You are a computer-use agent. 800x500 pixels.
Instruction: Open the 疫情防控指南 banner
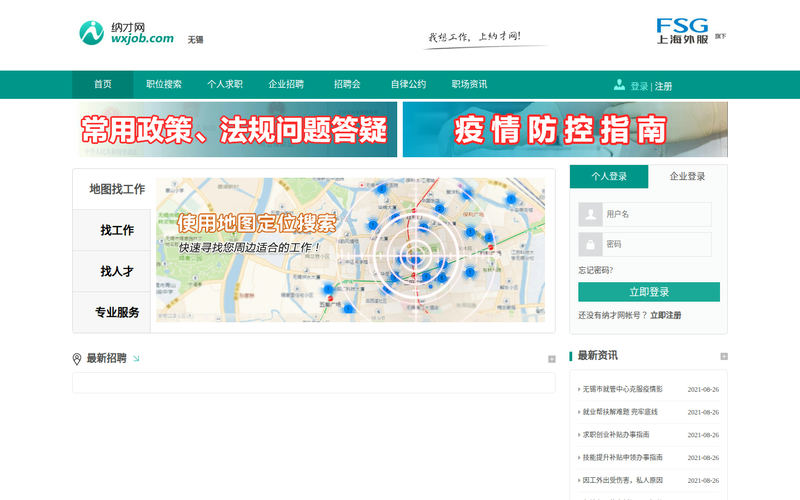pyautogui.click(x=565, y=129)
